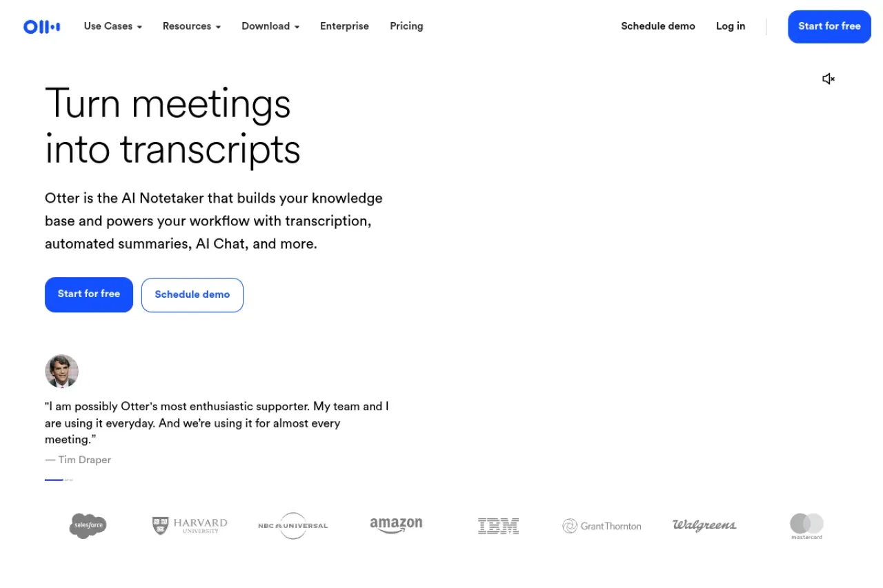Click the IBM logo
Screen dimensions: 883x588
(498, 526)
